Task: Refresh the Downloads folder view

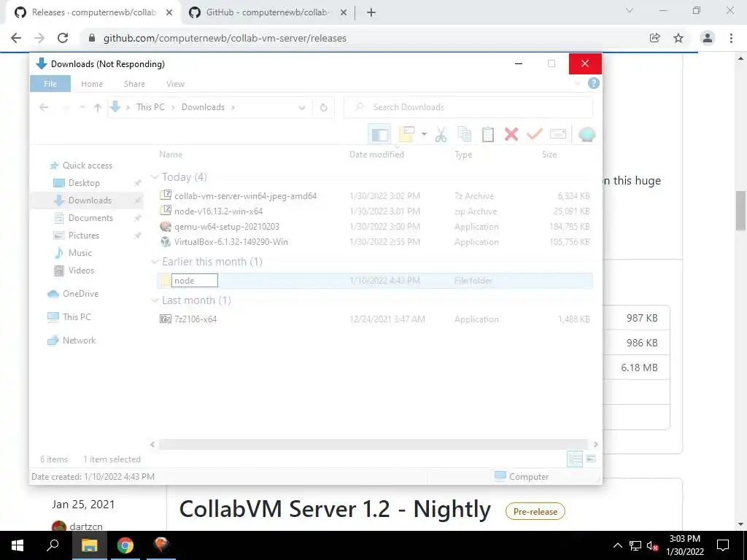Action: [x=323, y=108]
